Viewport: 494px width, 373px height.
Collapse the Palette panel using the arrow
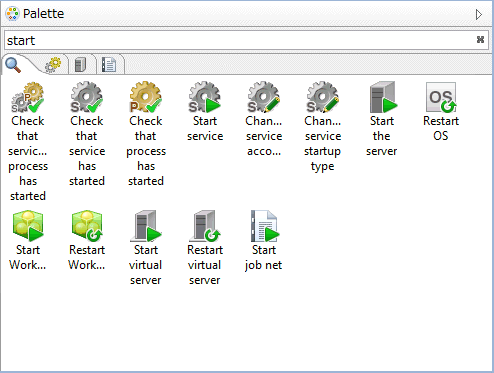(479, 14)
